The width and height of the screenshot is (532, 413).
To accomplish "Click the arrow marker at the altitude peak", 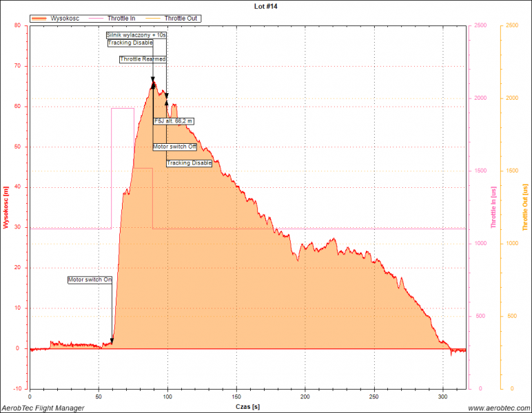I will 153,81.
